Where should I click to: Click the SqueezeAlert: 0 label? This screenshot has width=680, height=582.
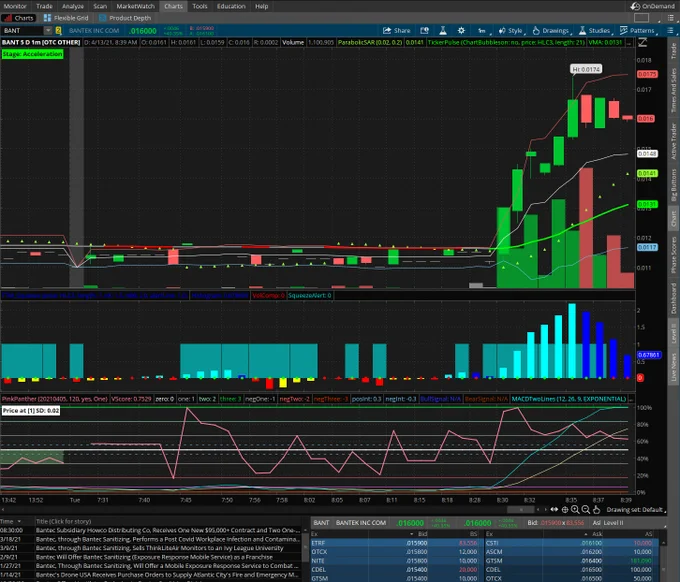[x=310, y=295]
